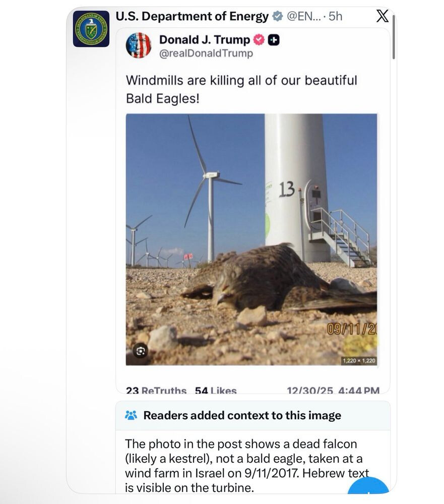This screenshot has width=444, height=504.
Task: Click the Donald J. Trump display name
Action: [204, 40]
